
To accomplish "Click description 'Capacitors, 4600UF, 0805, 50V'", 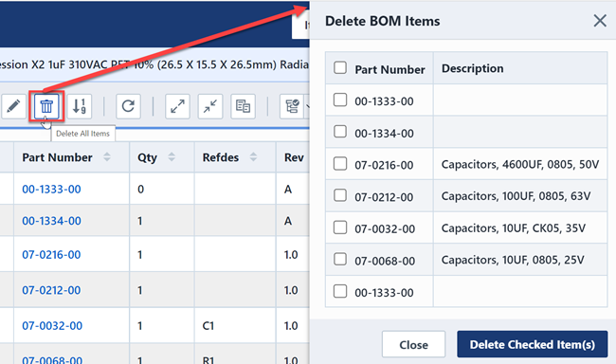I will pos(520,164).
